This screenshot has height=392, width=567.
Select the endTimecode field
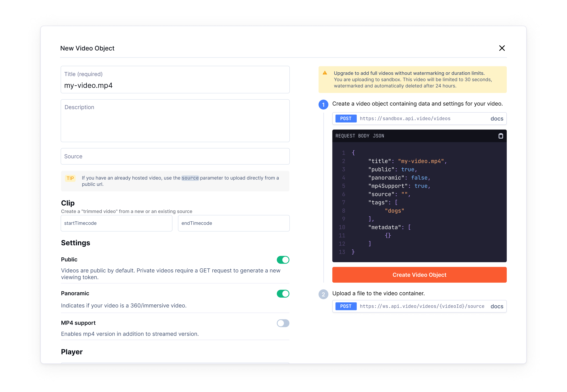[x=234, y=223]
